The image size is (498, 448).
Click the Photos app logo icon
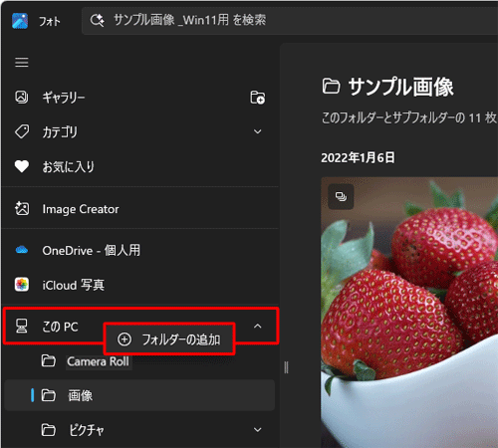tap(20, 21)
